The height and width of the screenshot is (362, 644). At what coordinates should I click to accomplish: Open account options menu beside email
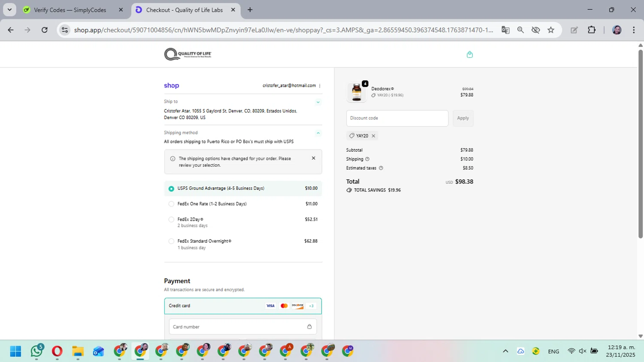(320, 86)
